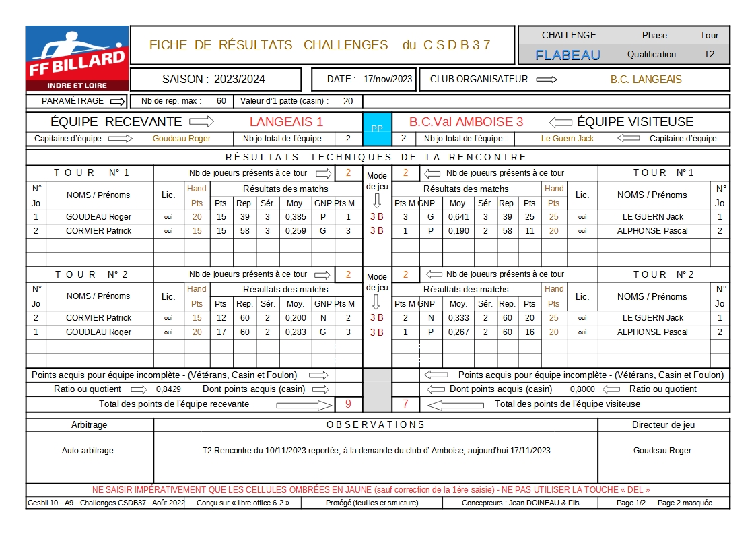Select the home team name LANGEAIS 1
Screen dimensions: 756x535
click(286, 122)
